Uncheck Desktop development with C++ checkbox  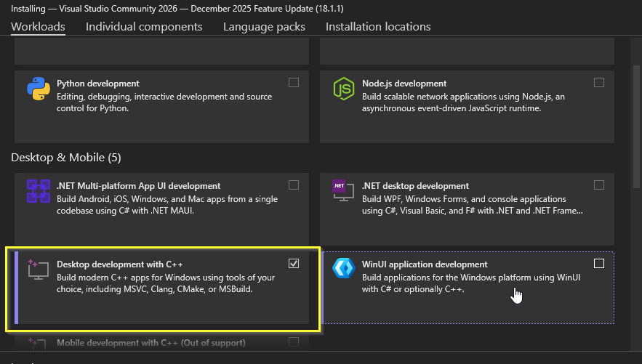point(294,263)
